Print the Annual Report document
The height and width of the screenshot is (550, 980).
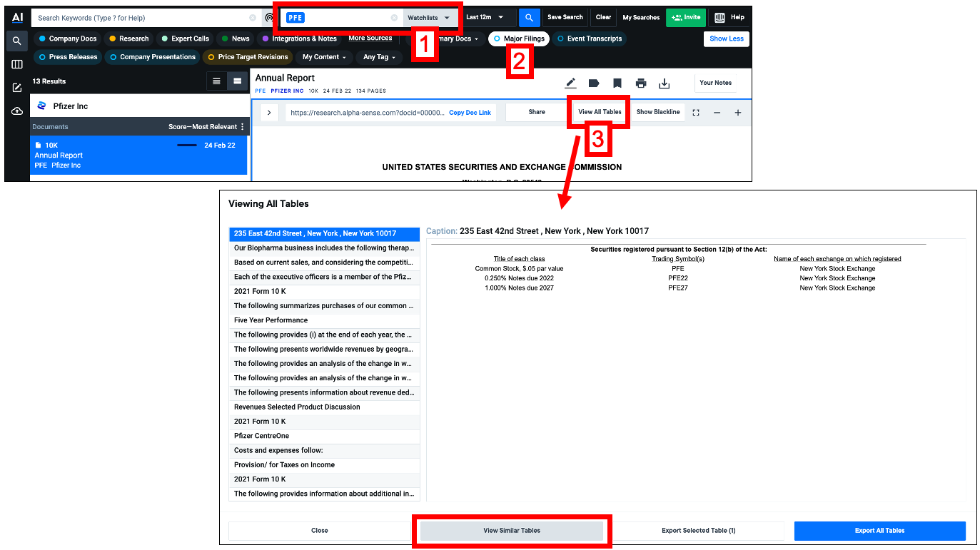click(641, 83)
